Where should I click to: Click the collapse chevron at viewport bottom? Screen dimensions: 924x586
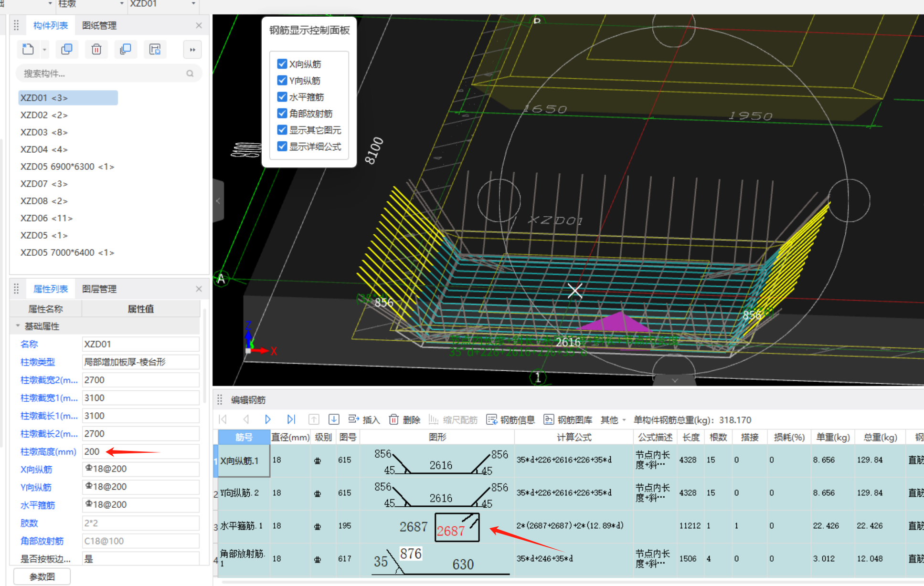674,380
